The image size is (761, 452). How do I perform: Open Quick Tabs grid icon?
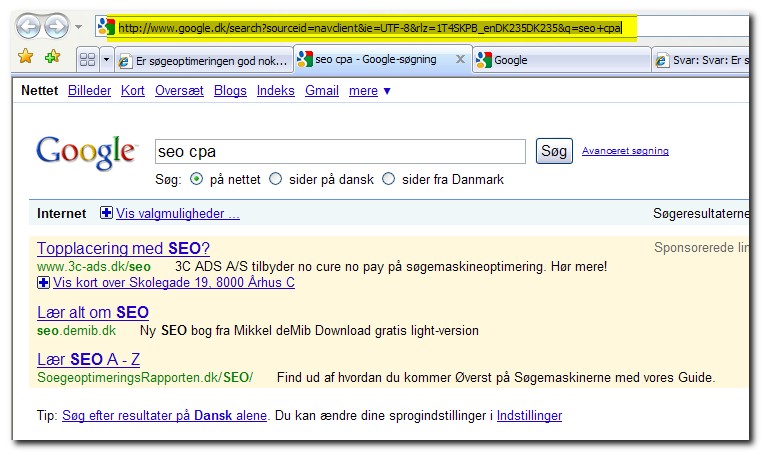87,60
